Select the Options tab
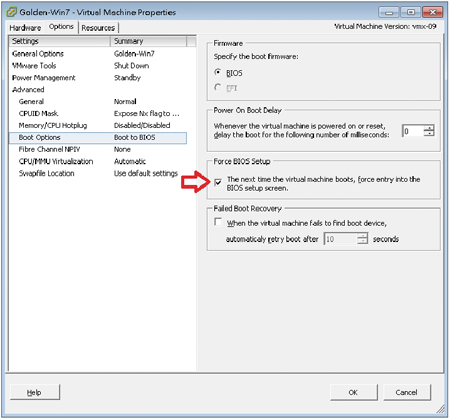This screenshot has width=450, height=420. pos(61,27)
